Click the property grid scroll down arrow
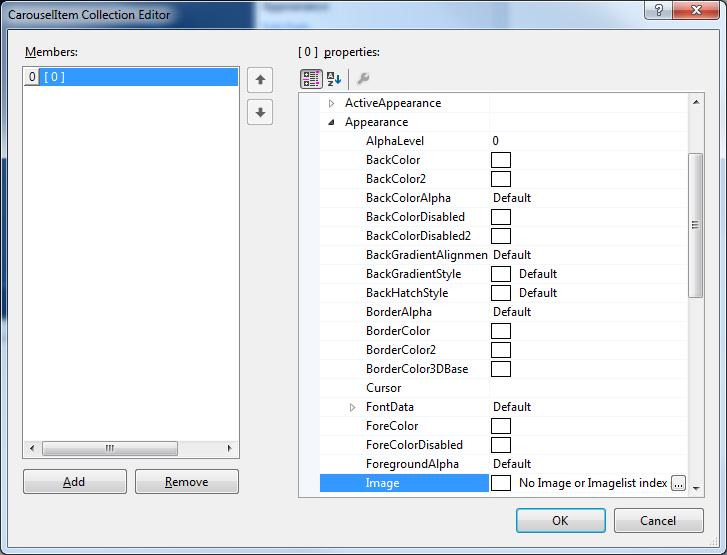The image size is (727, 555). point(696,488)
